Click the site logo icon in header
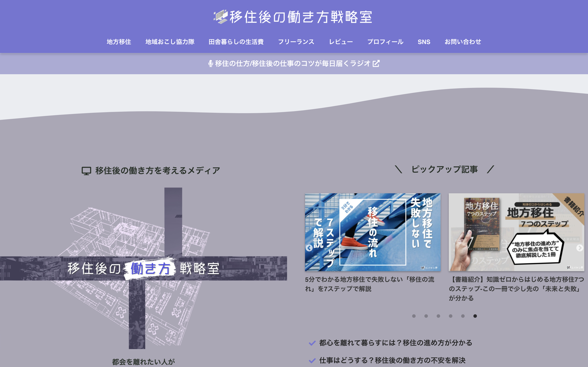Screen dimensions: 588x367 click(221, 17)
